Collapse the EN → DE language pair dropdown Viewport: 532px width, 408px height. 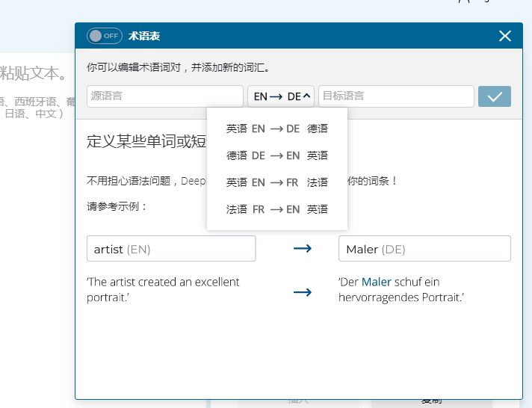tap(281, 96)
